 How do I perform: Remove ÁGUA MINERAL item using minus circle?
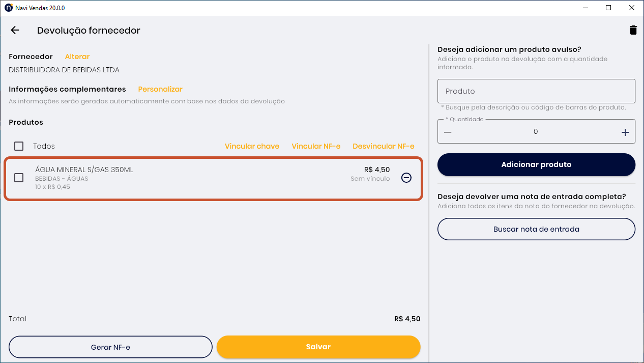pos(406,178)
